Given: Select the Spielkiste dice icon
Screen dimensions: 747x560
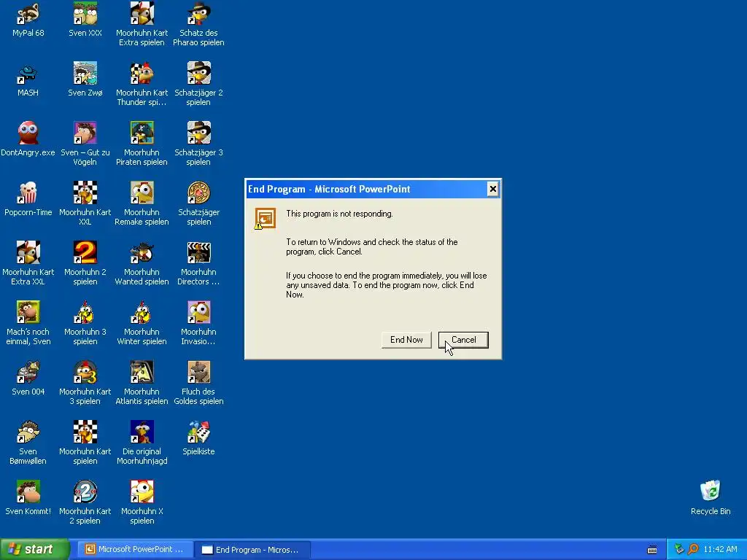Looking at the screenshot, I should pos(198,432).
